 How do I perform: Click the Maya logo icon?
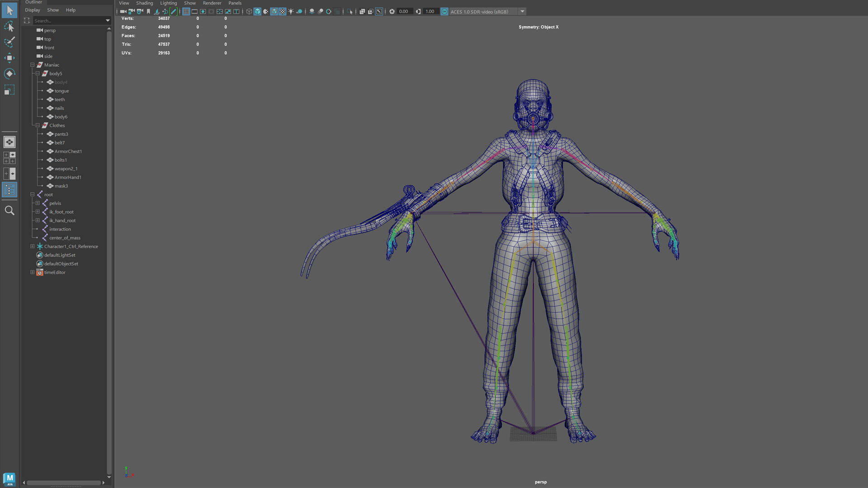[9, 479]
